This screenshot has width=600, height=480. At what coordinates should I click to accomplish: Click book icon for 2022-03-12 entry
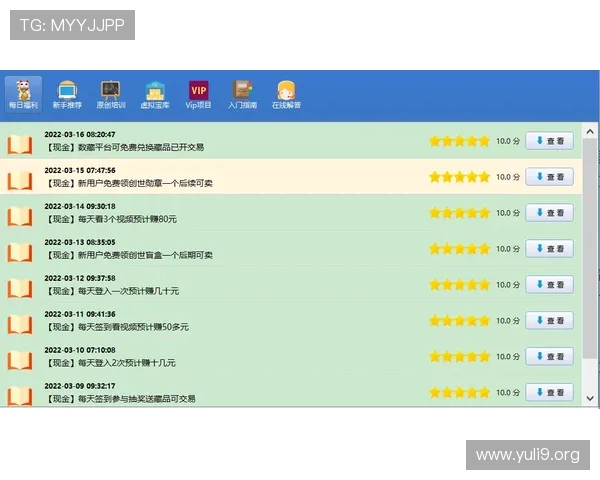[20, 289]
